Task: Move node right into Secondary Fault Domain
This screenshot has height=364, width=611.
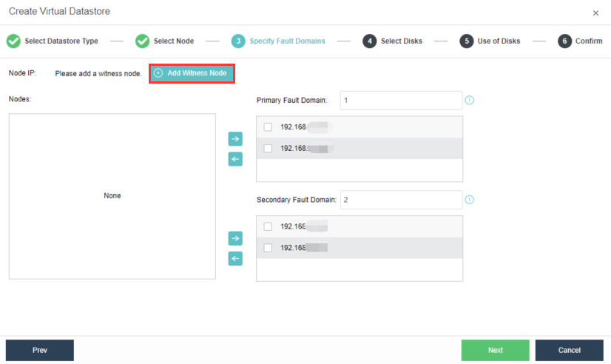Action: pyautogui.click(x=235, y=238)
